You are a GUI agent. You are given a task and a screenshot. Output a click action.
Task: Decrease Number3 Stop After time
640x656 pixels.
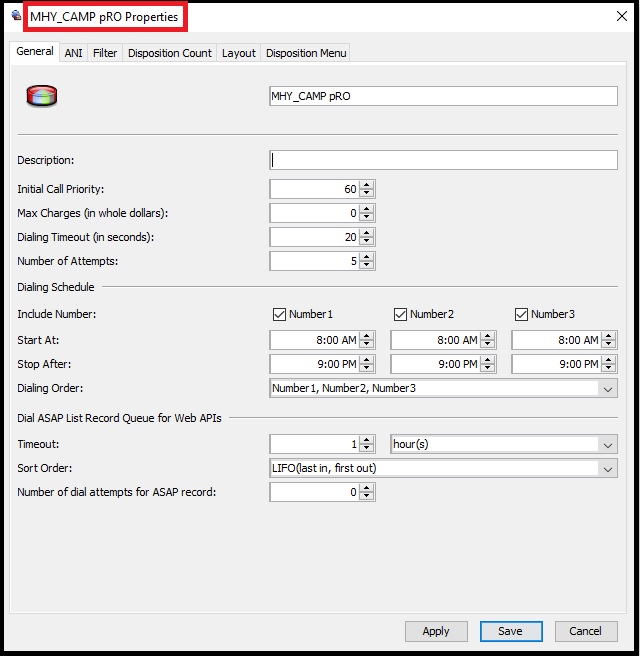[609, 368]
